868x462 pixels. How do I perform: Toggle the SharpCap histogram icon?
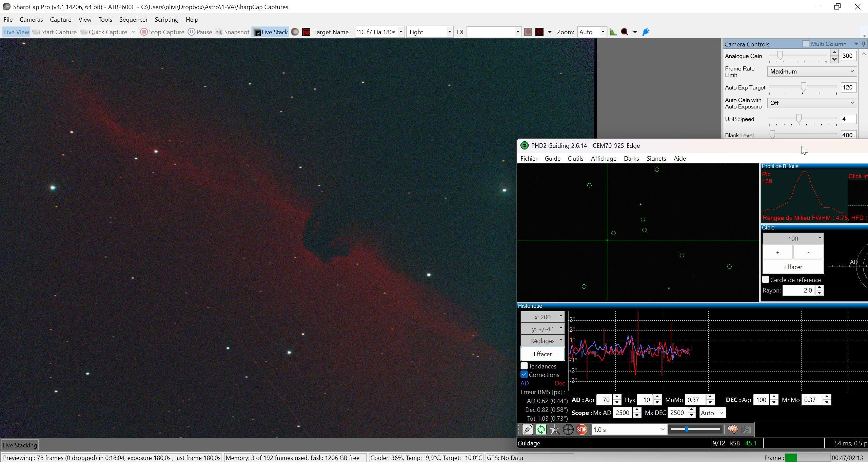click(613, 32)
